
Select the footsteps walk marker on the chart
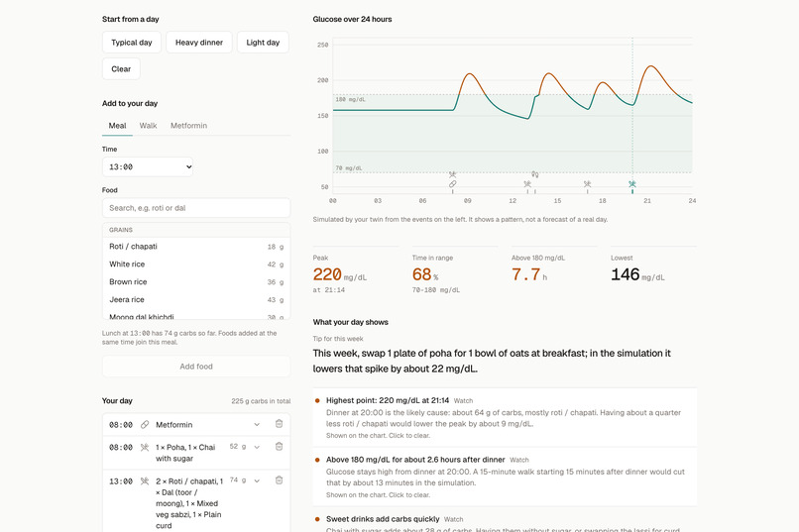[x=534, y=174]
